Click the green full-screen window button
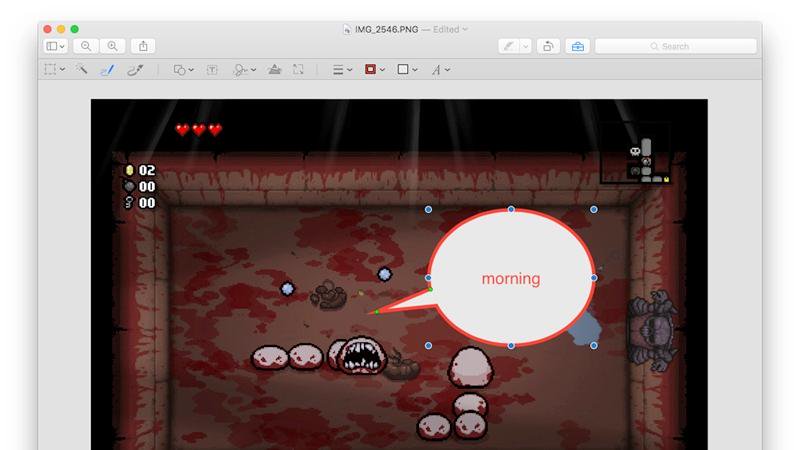The image size is (800, 450). [74, 29]
